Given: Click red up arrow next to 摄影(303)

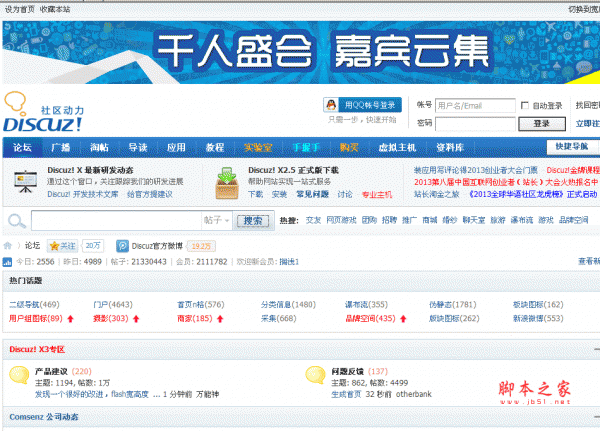Looking at the screenshot, I should point(136,319).
